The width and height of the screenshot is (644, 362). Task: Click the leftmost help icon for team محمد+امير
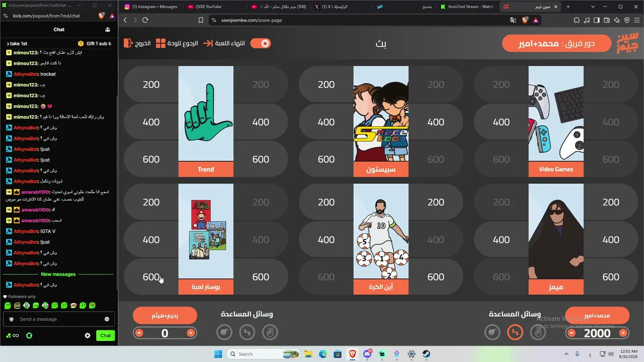coord(492,332)
